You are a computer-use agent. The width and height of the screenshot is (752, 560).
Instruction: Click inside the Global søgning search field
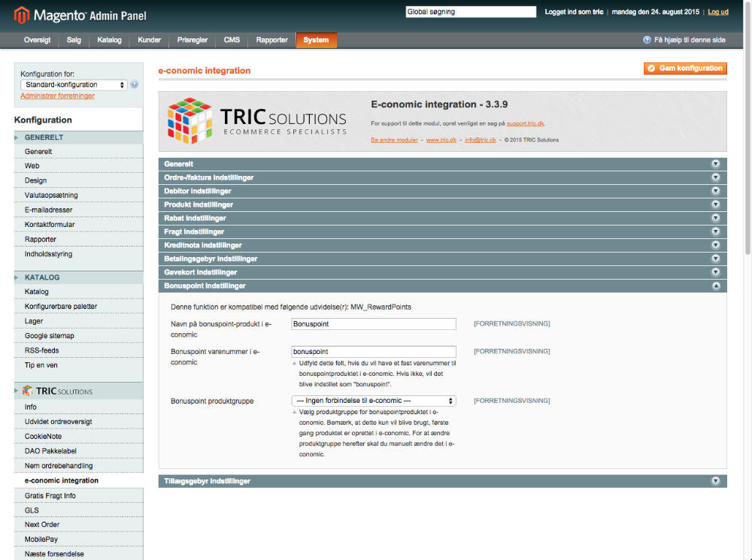point(470,11)
